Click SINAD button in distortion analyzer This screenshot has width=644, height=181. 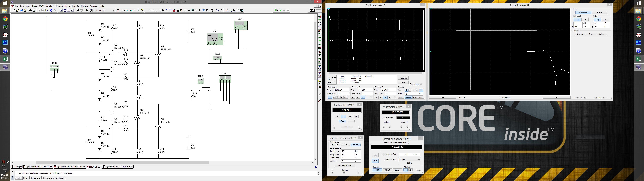click(x=387, y=170)
